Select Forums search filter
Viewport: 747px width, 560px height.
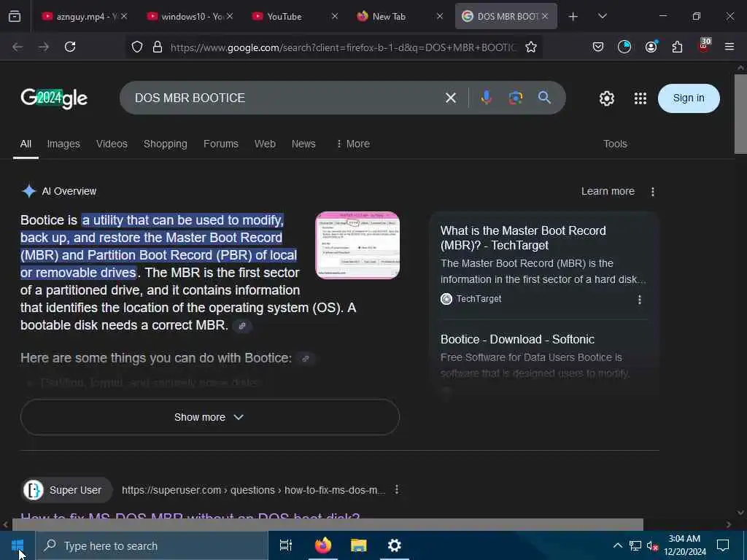pos(220,144)
